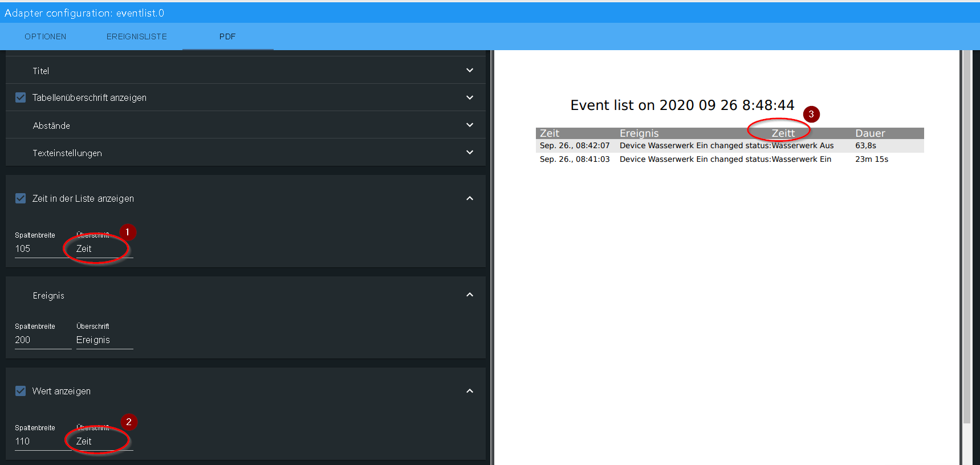Expand the Tabellenüberschrift anzeigen section chevron
The width and height of the screenshot is (980, 465).
(x=470, y=97)
